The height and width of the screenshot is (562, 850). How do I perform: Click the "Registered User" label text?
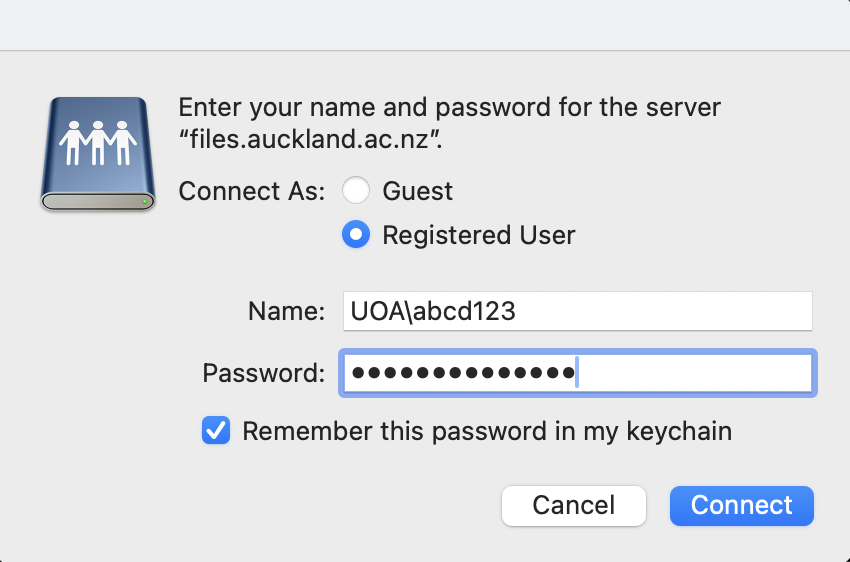tap(479, 235)
